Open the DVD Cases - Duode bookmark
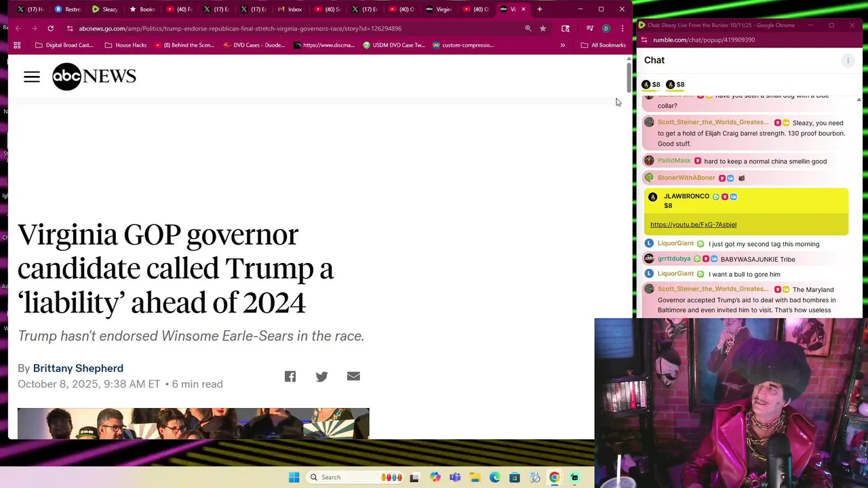 coord(254,45)
